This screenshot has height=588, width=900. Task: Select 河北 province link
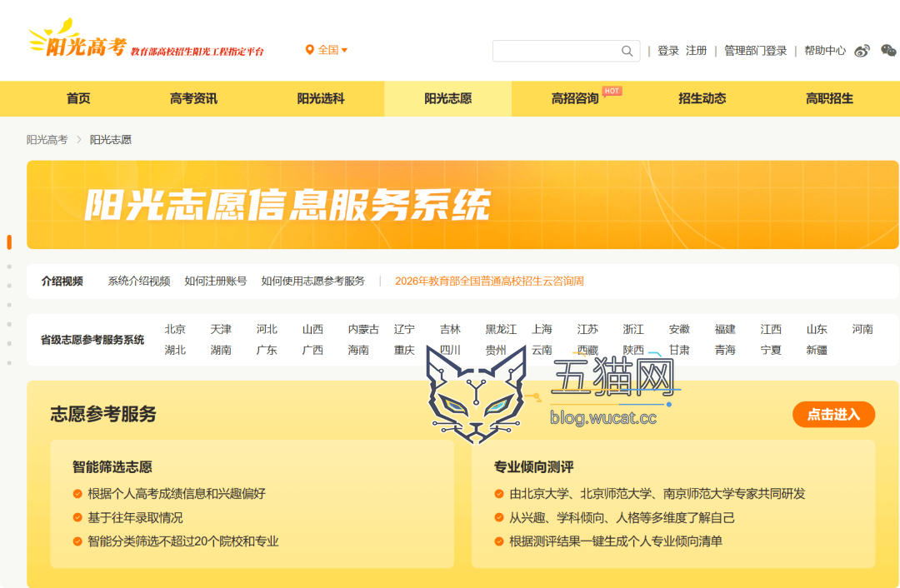coord(267,329)
